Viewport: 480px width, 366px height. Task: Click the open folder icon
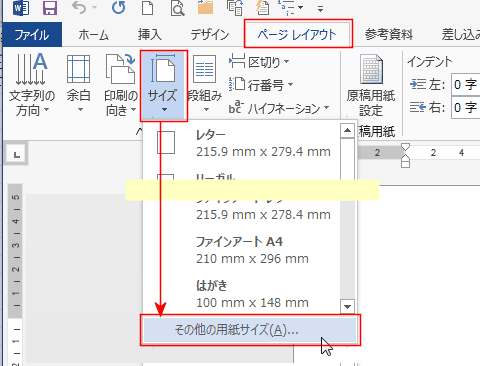click(205, 7)
